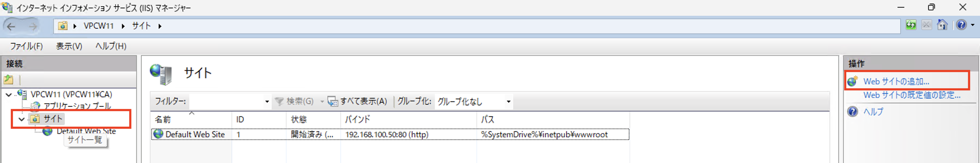Select VPCW11 (VPCW11¥CA) tree item
Image resolution: width=980 pixels, height=163 pixels.
tap(71, 94)
